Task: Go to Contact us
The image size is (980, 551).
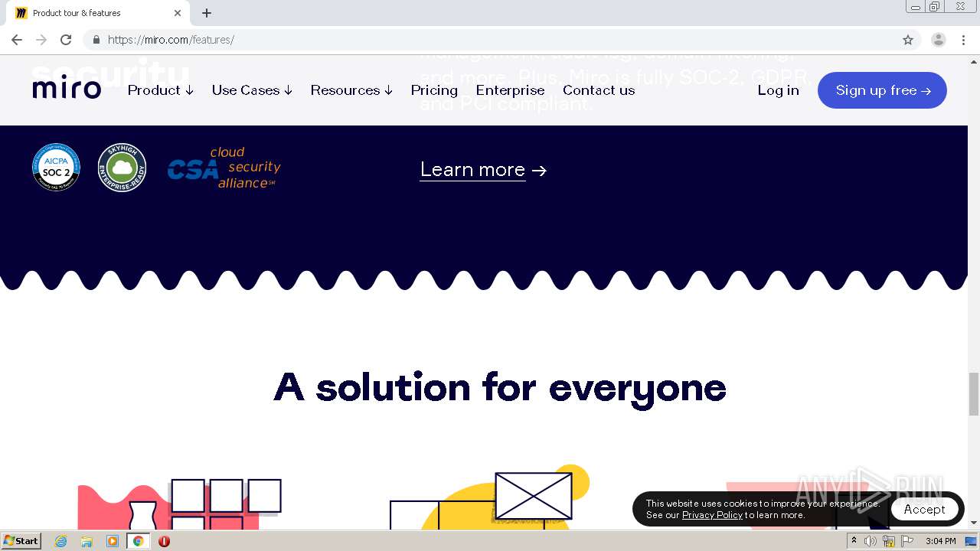Action: click(x=599, y=90)
